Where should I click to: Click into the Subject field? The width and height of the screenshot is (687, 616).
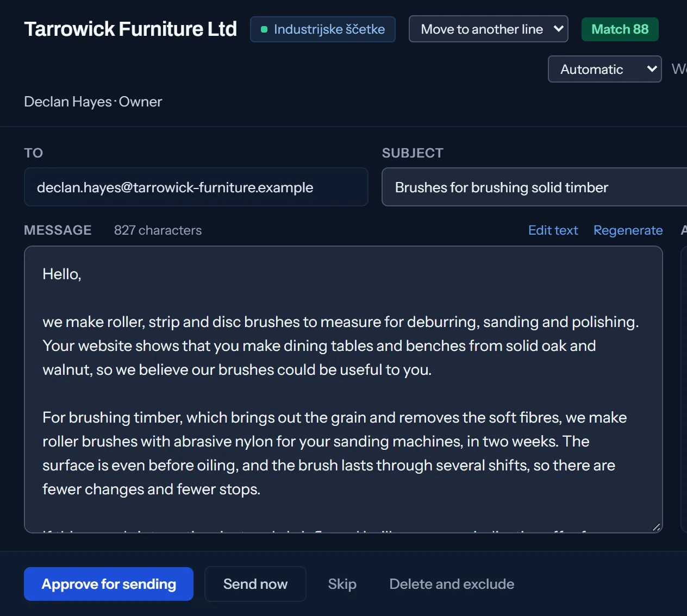pos(534,187)
